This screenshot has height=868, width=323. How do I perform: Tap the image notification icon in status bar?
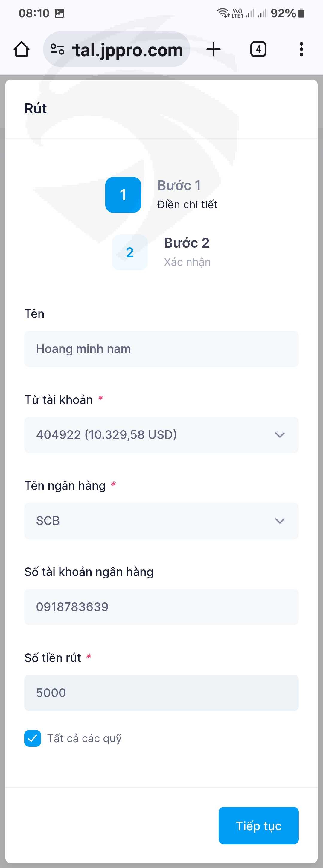tap(59, 13)
